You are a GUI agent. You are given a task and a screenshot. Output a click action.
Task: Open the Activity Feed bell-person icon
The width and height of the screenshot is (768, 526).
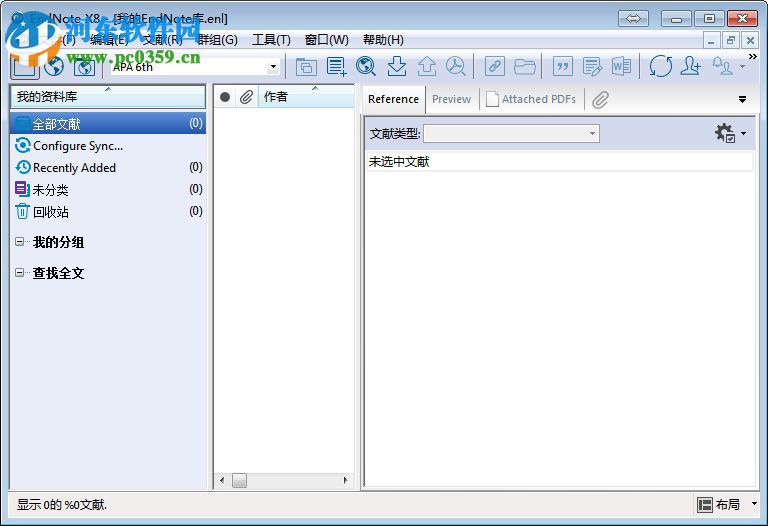(723, 67)
